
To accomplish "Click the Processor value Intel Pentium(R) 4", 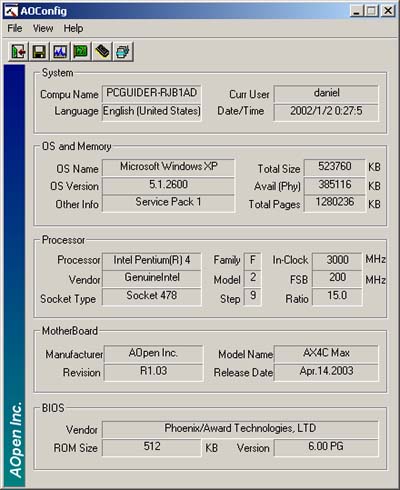I will click(152, 261).
